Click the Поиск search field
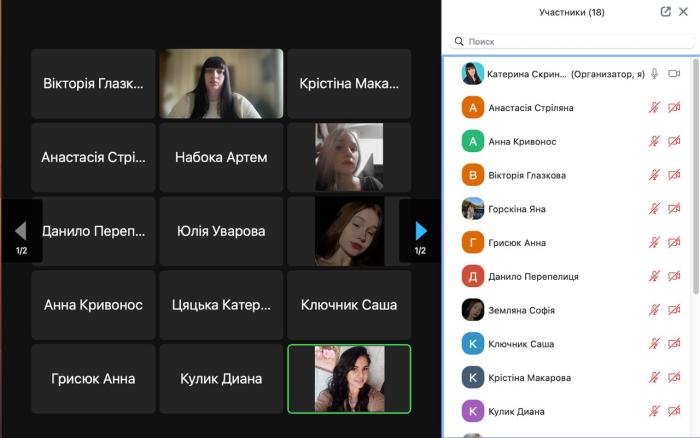This screenshot has height=438, width=700. 570,42
